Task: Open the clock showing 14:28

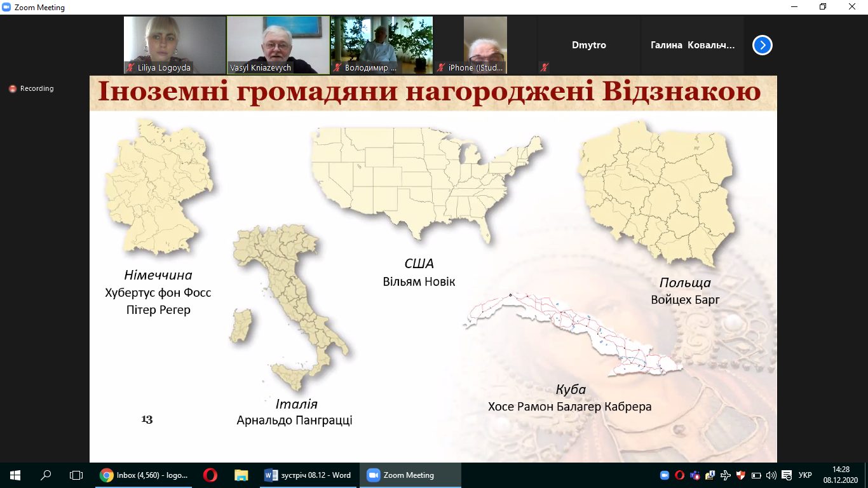Action: point(841,475)
